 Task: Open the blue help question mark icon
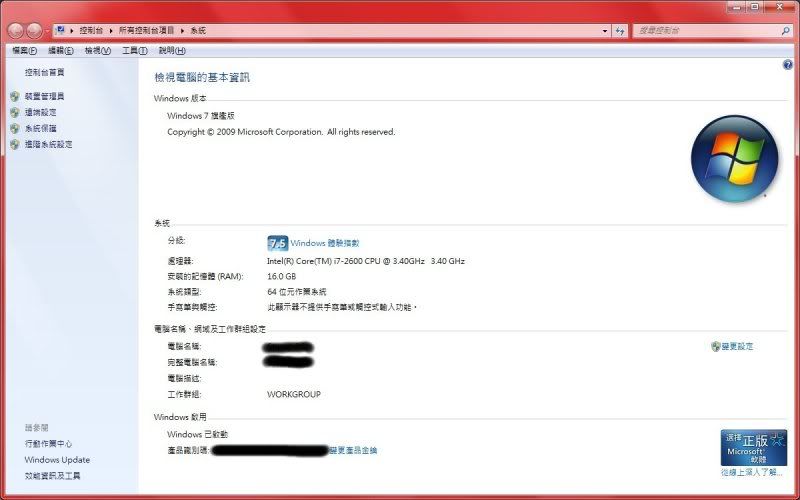(x=788, y=65)
